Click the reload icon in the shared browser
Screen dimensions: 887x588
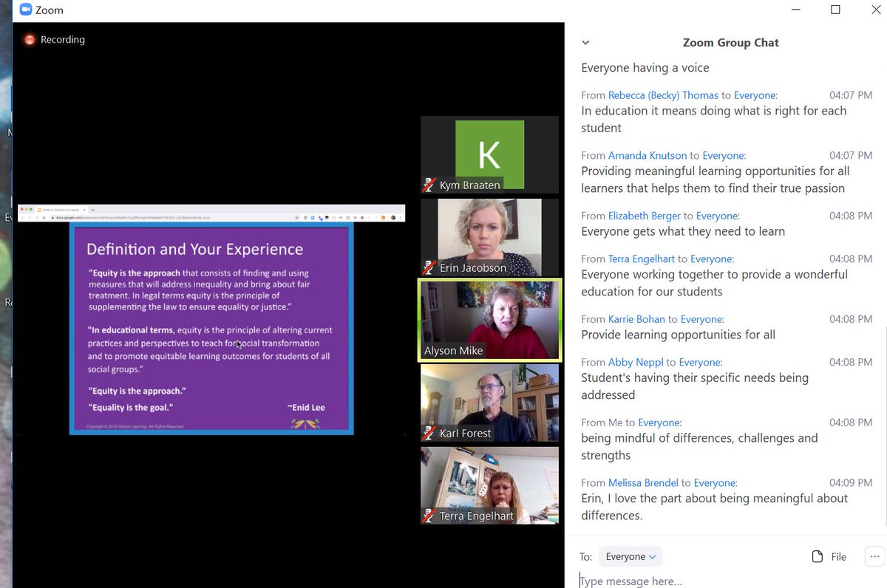[36, 217]
